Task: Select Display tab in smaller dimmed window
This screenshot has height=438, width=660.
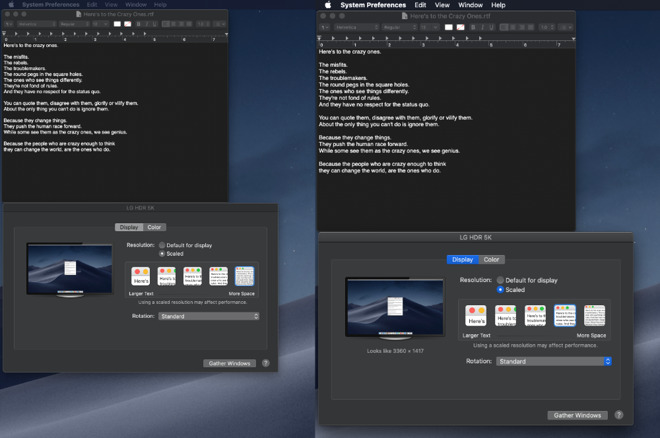Action: click(128, 227)
